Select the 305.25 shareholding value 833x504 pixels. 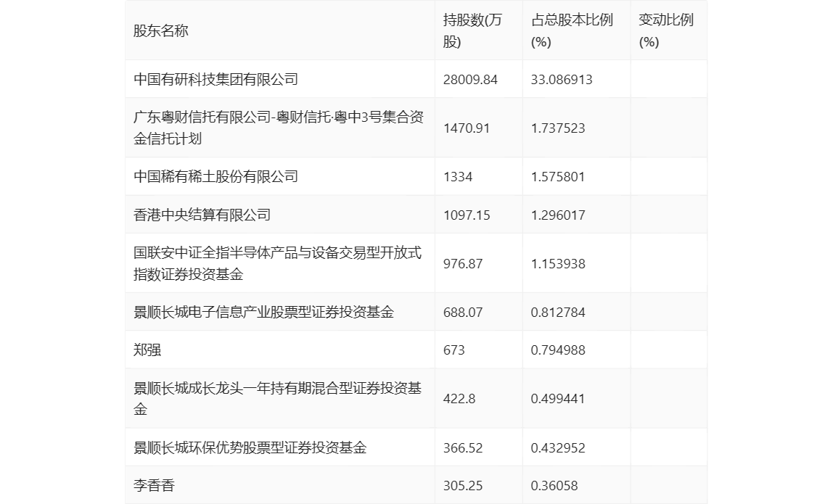(463, 486)
